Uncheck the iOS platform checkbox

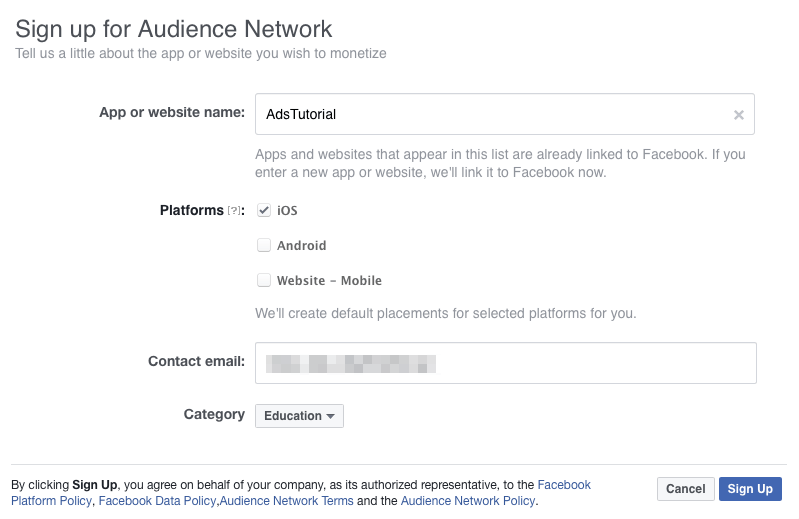(264, 210)
